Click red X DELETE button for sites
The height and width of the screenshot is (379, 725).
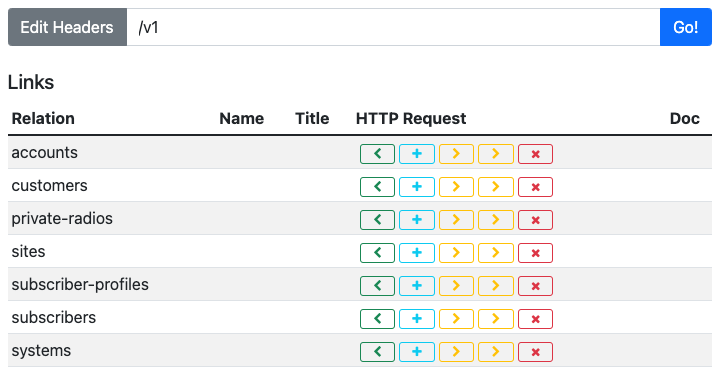535,253
